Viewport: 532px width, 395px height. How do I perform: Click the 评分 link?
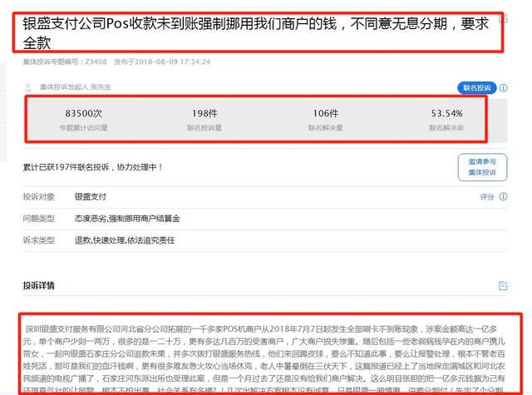tap(487, 197)
